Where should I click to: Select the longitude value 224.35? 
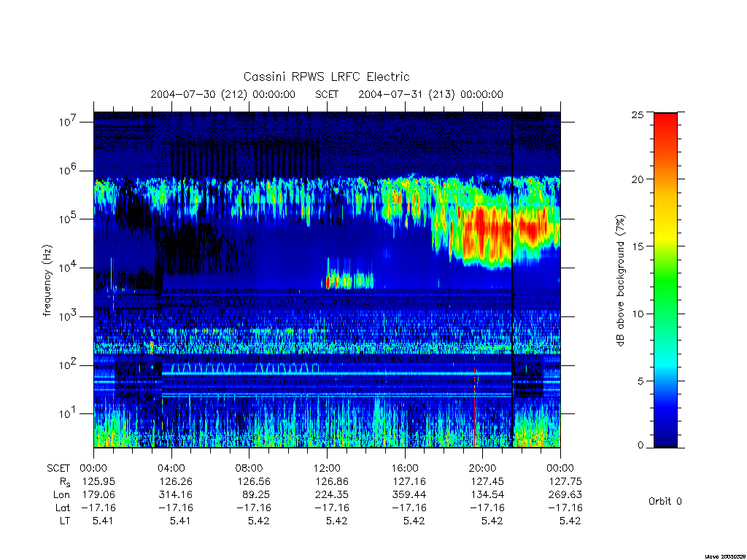[332, 495]
